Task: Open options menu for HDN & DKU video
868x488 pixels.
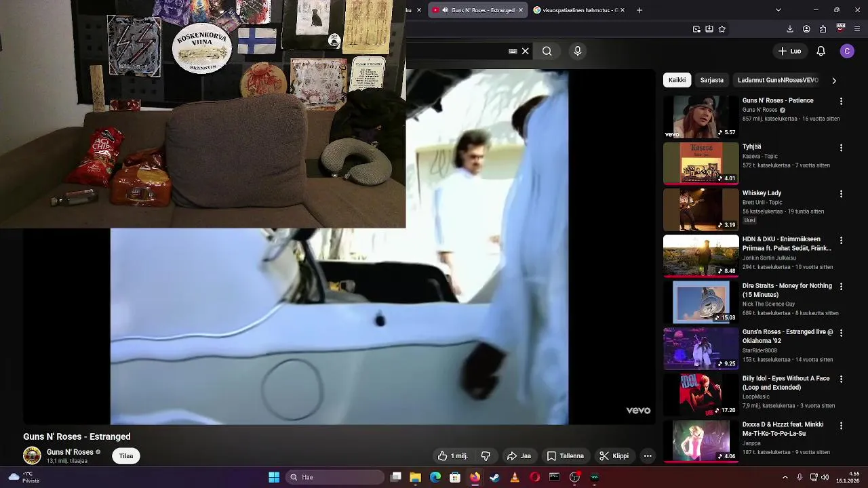Action: [x=841, y=241]
